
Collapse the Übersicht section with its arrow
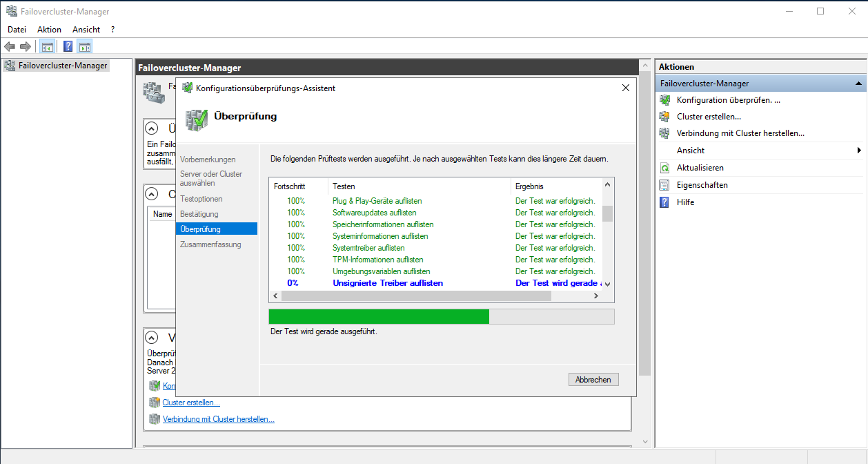coord(151,128)
